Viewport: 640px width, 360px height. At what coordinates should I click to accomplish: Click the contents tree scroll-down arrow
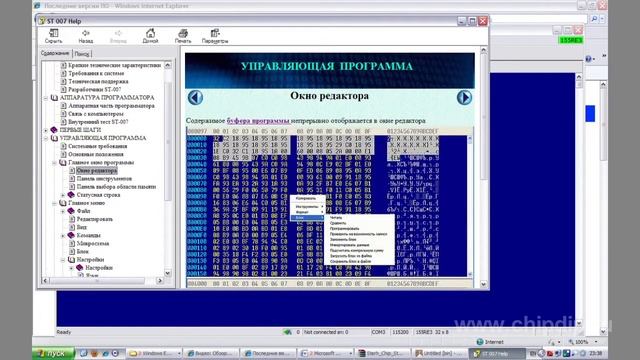click(168, 273)
